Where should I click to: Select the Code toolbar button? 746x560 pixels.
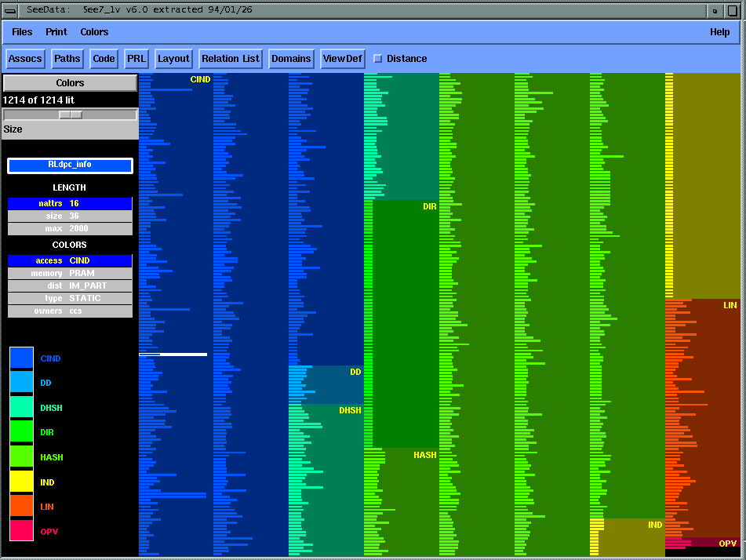(x=104, y=59)
